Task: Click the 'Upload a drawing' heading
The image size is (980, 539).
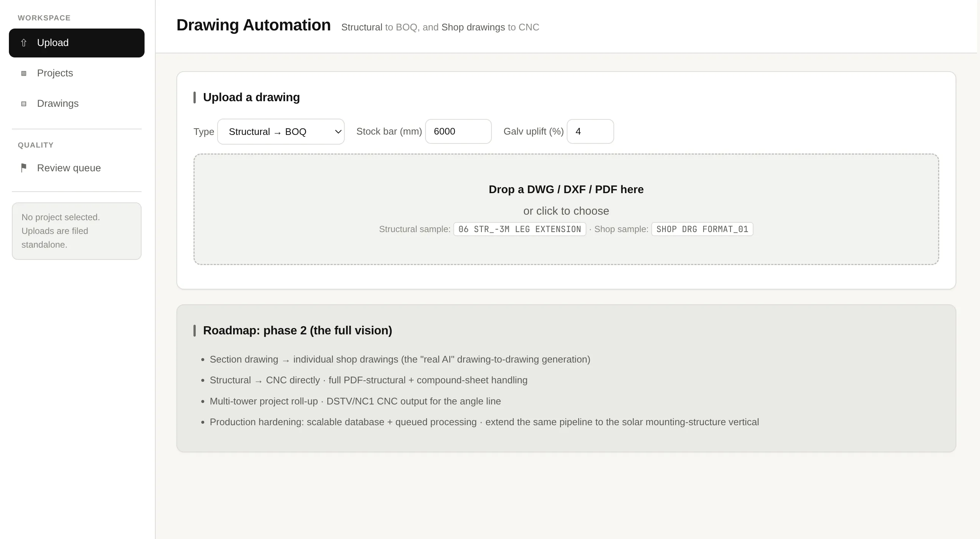Action: point(251,97)
